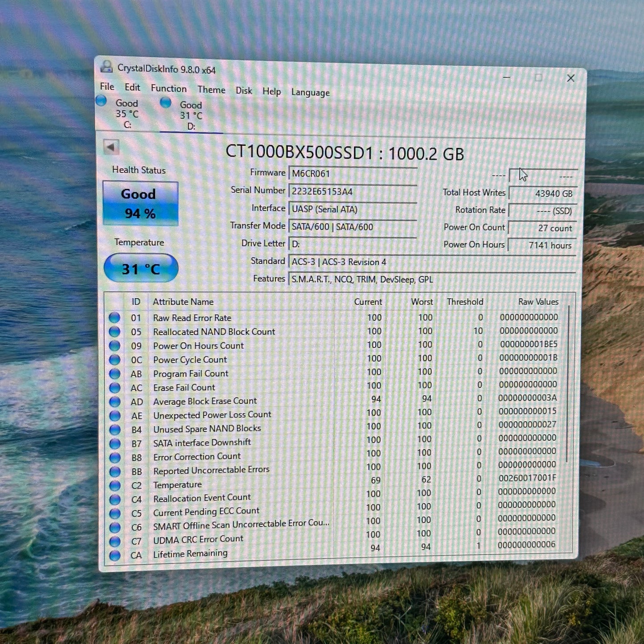Click status orb for UDMA CRC Error Count
Screen dimensions: 644x644
[115, 541]
